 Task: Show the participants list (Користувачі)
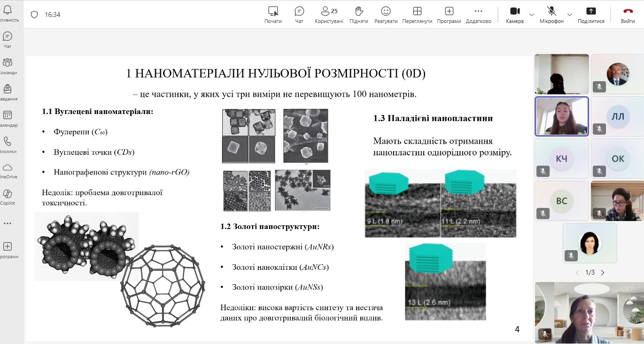point(329,15)
